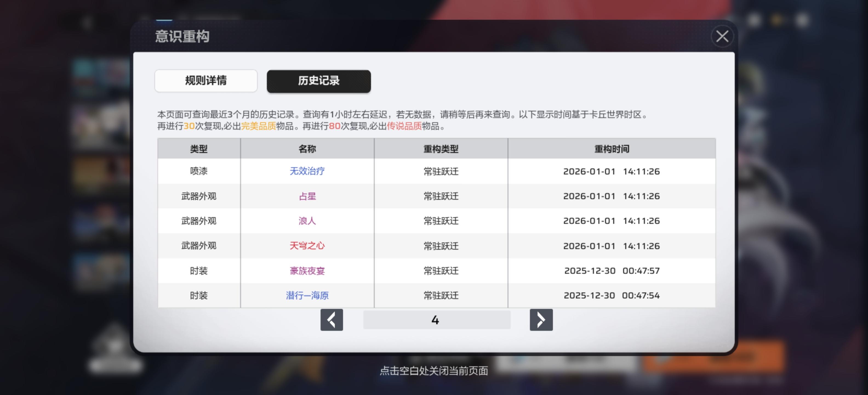Go to next history page arrow
868x395 pixels.
541,320
